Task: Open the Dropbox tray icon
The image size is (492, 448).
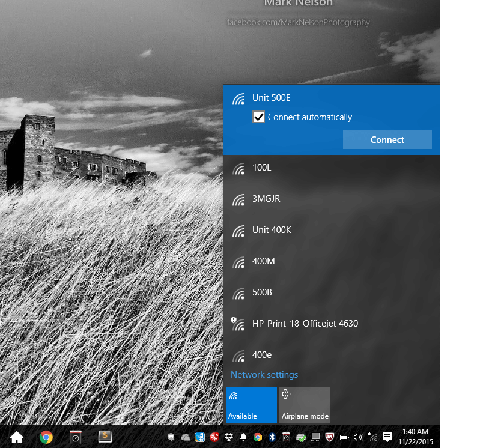Action: (x=229, y=437)
